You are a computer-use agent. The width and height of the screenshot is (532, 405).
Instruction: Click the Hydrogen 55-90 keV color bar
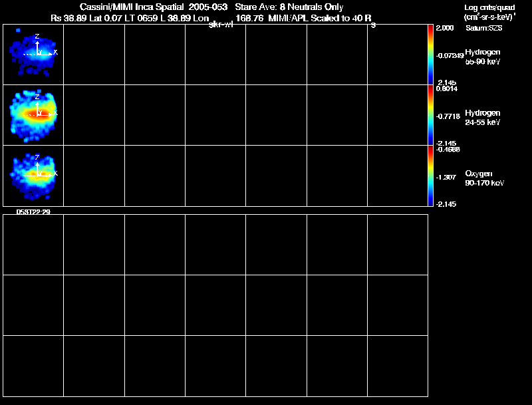click(430, 55)
